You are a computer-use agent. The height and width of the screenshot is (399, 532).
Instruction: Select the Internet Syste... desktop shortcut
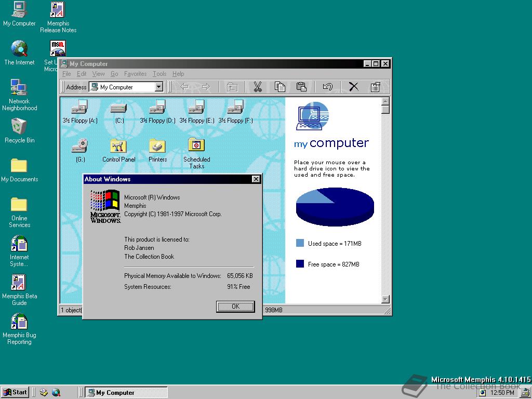pos(19,251)
